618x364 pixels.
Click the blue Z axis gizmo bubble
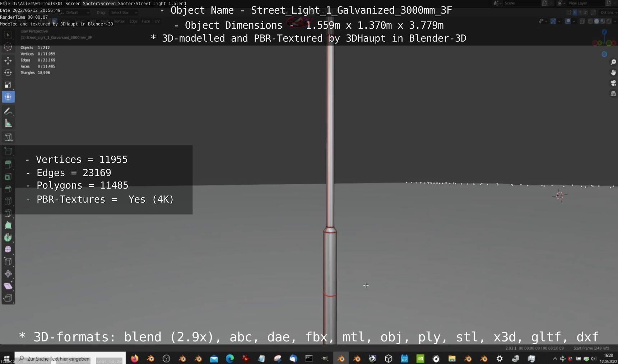[x=604, y=32]
